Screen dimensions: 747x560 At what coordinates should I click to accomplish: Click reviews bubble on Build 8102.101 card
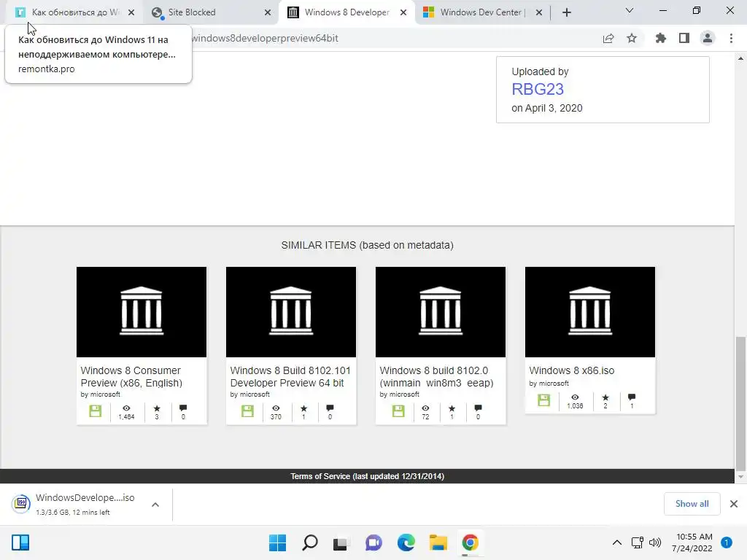[x=330, y=408]
